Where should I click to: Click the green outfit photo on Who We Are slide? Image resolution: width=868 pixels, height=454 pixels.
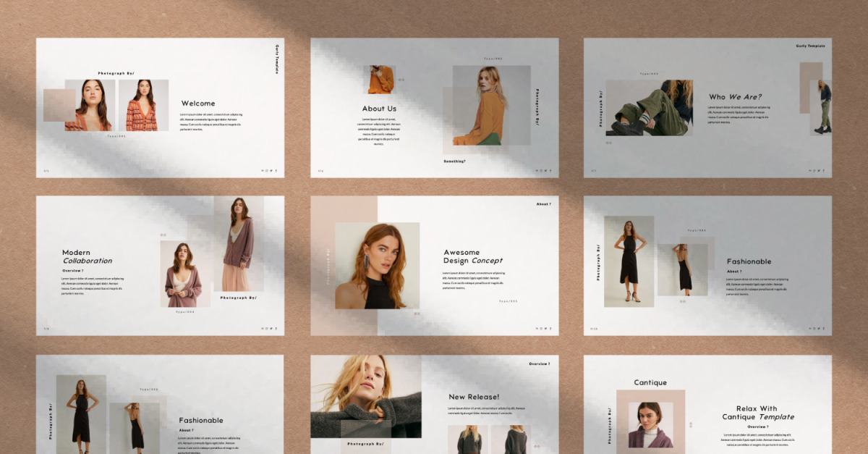coord(649,107)
